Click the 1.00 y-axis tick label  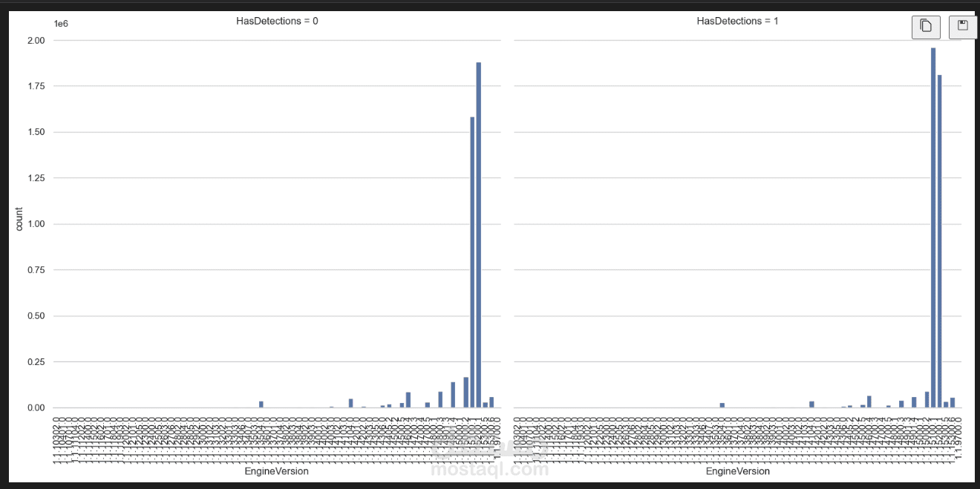pos(36,224)
